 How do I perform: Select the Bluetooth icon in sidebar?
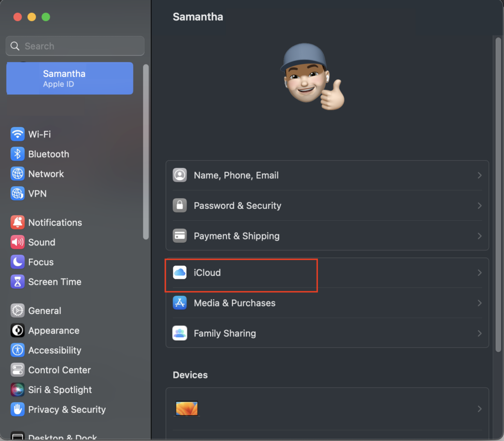click(18, 154)
